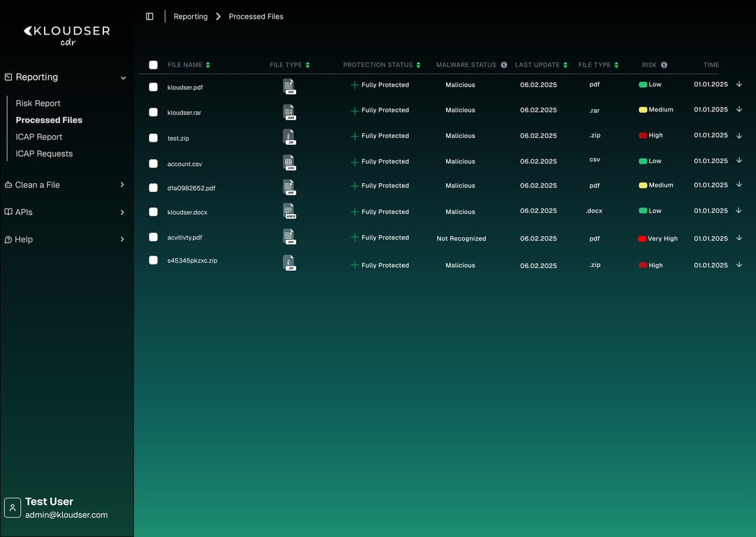Sort by File Name column arrows

(208, 65)
